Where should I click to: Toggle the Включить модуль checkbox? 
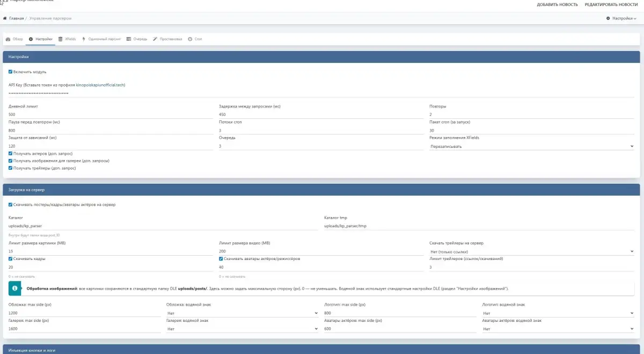(x=10, y=71)
